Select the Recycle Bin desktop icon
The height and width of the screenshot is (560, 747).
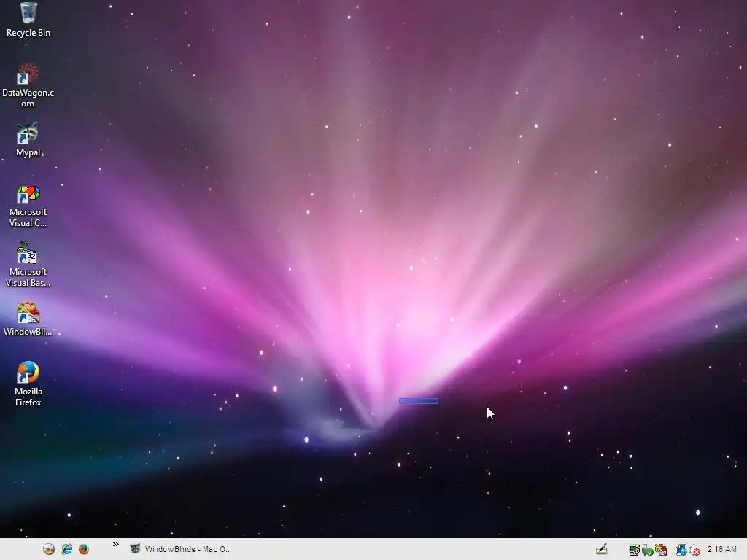[28, 13]
